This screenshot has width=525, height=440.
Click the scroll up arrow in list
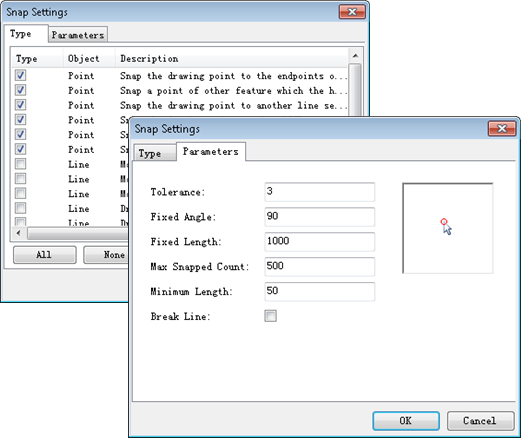point(355,56)
